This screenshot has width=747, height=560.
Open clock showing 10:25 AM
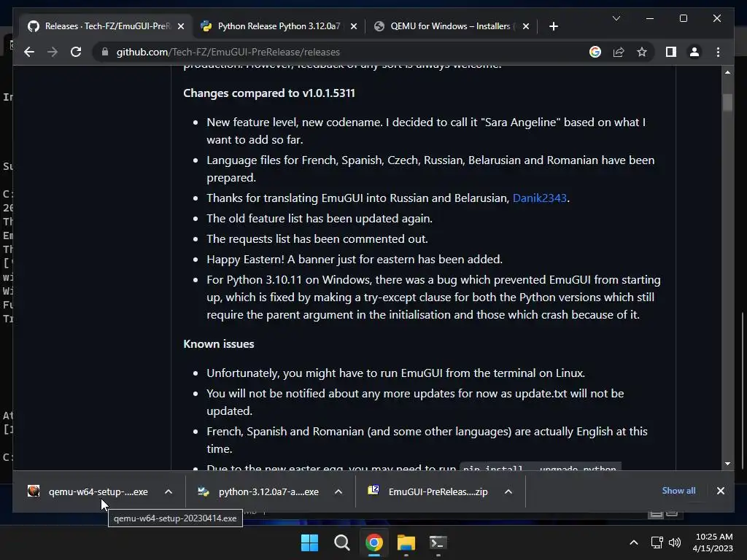713,542
